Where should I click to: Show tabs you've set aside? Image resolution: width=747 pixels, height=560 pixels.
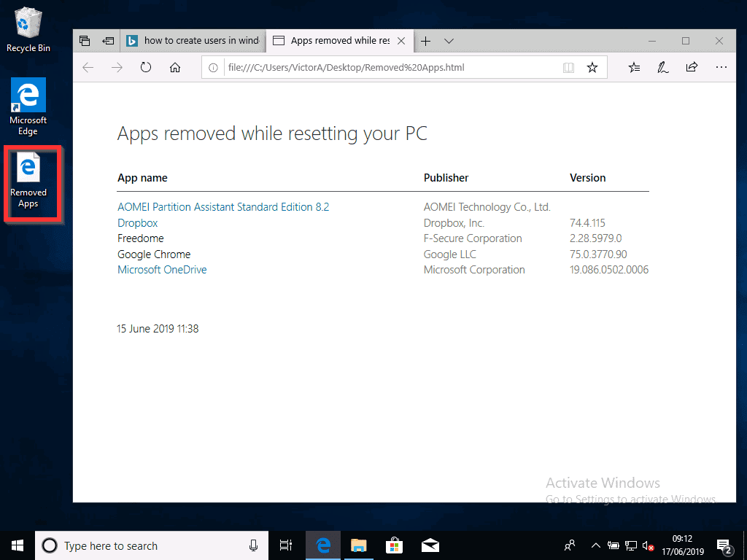pyautogui.click(x=85, y=41)
